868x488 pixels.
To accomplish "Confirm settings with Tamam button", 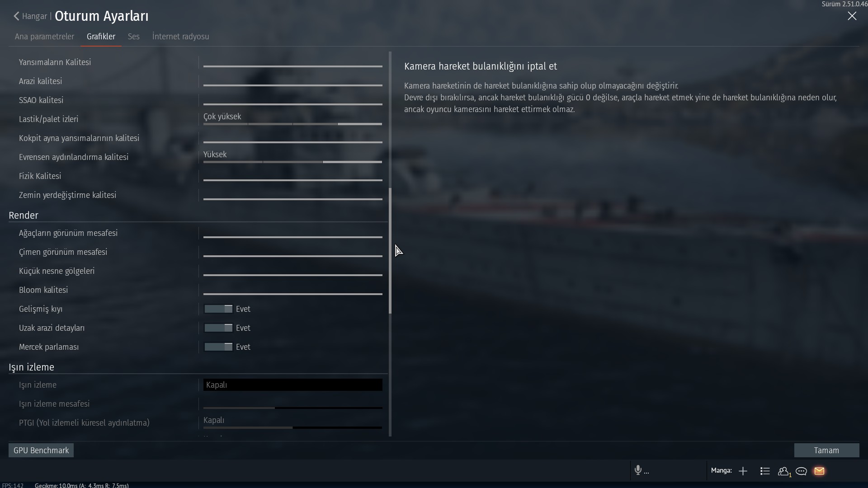I will click(826, 450).
